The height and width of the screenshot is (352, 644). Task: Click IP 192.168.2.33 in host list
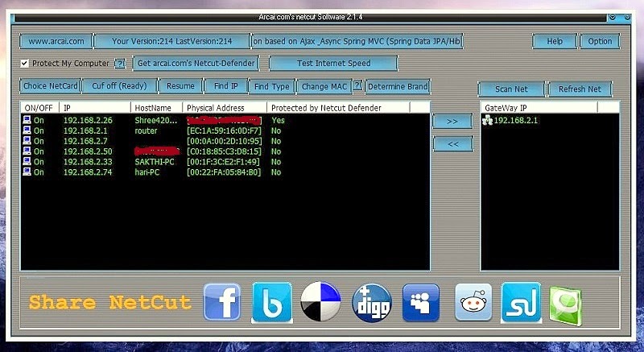coord(88,162)
